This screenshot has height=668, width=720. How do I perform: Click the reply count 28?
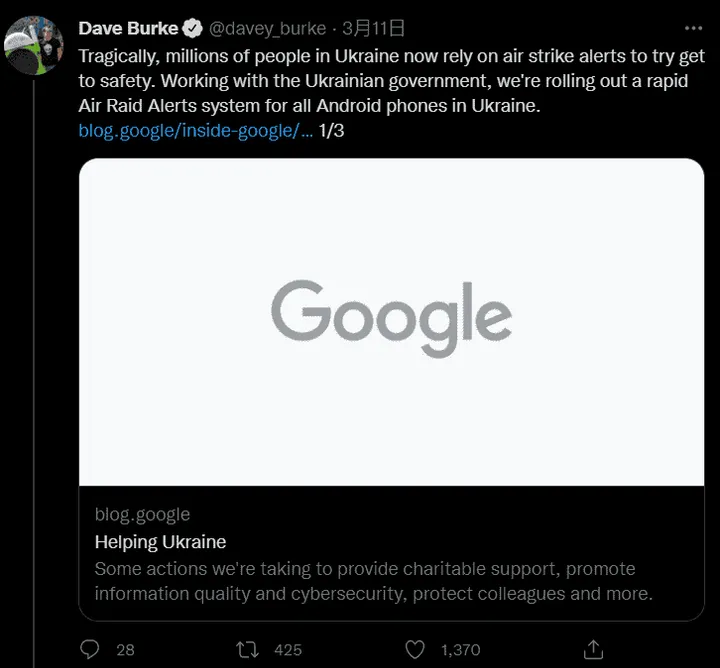[125, 650]
